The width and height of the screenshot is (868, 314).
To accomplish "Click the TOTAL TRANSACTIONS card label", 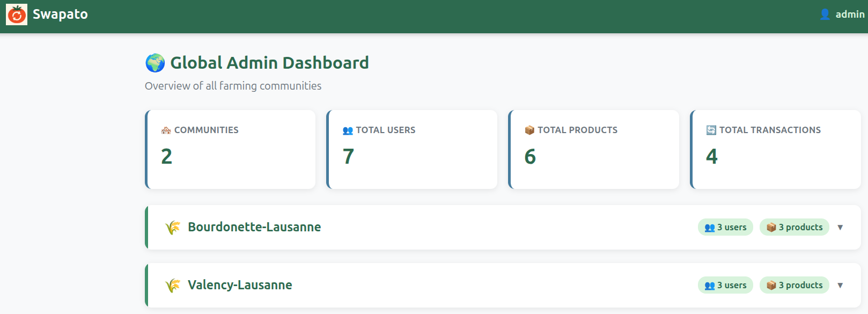I will 770,130.
